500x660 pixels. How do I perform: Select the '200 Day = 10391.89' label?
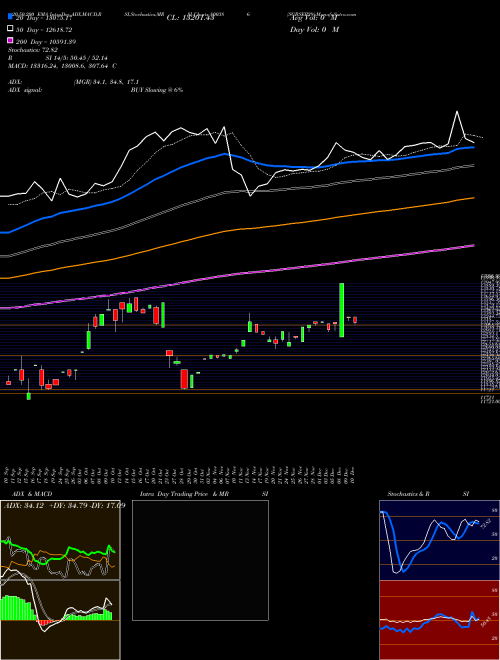pos(46,42)
